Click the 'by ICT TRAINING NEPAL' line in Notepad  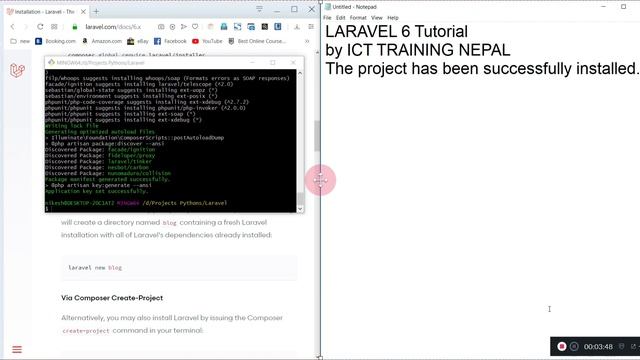pos(418,50)
